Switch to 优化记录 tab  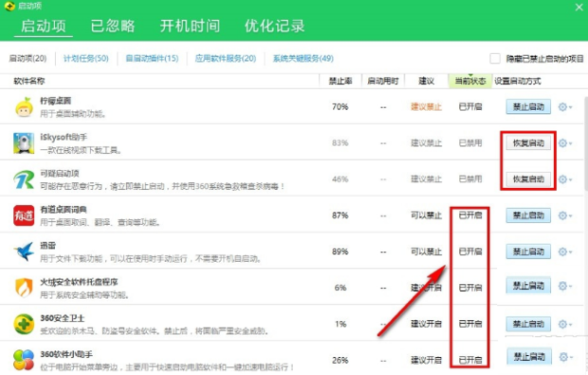274,26
